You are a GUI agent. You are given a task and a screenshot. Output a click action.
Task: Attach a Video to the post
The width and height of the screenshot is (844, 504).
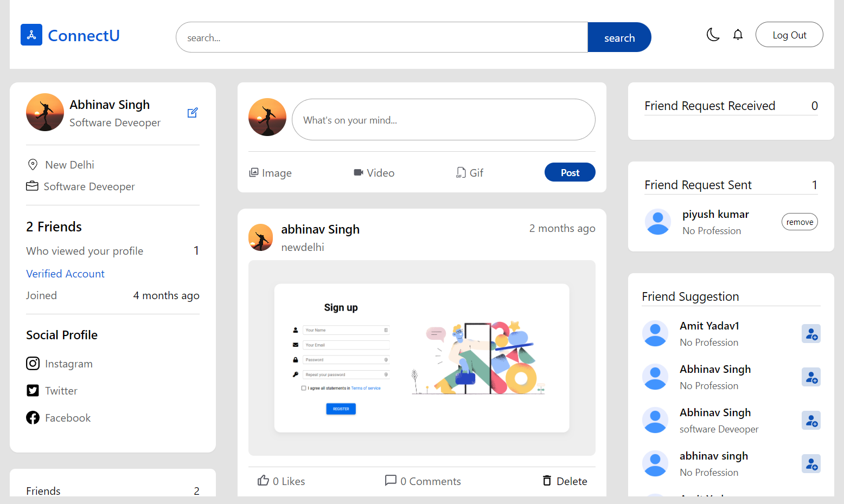374,173
